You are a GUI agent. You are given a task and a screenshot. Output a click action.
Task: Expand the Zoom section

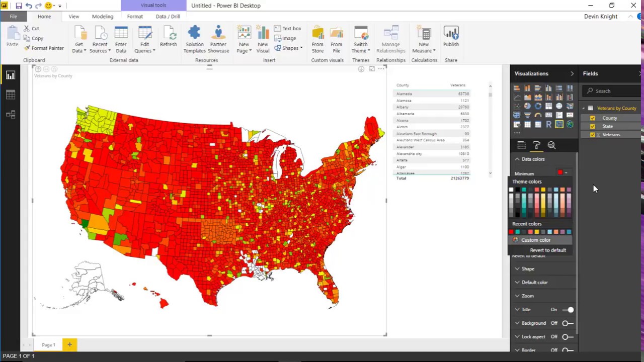tap(517, 296)
